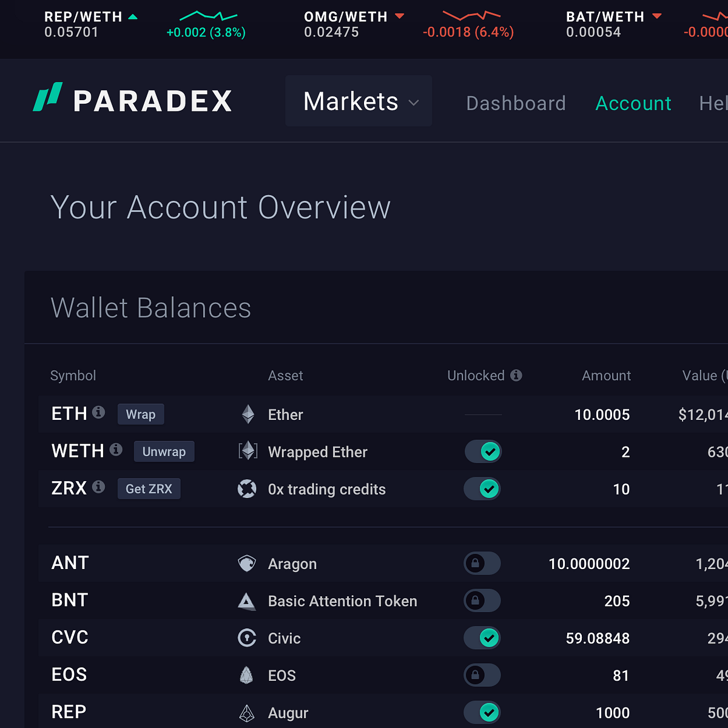Click the 0x trading credits icon
The height and width of the screenshot is (728, 728).
click(247, 489)
